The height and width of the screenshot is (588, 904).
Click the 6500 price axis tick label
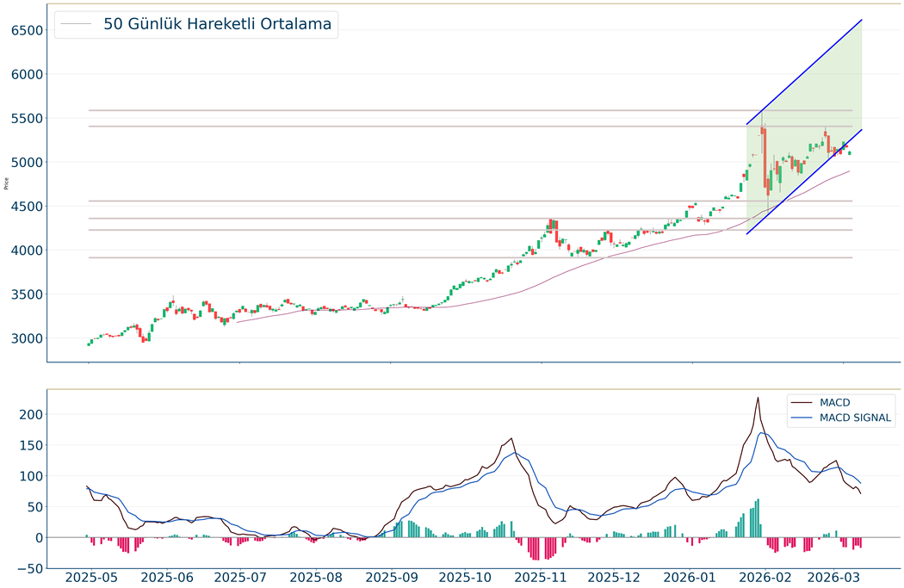click(27, 30)
